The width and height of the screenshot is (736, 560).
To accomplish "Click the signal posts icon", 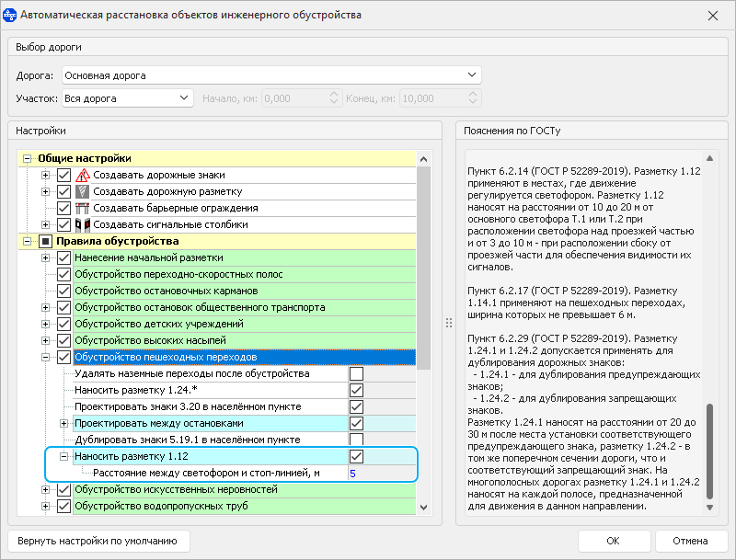I will [82, 224].
